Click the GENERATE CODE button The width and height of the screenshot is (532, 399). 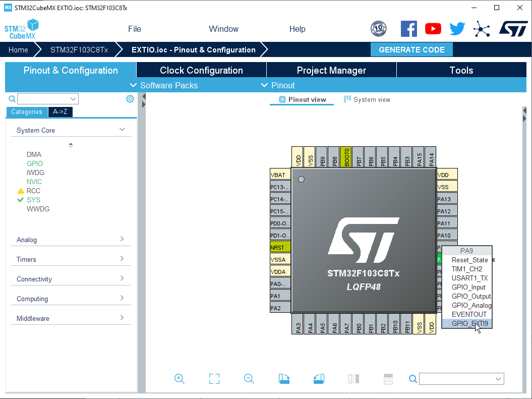tap(411, 49)
